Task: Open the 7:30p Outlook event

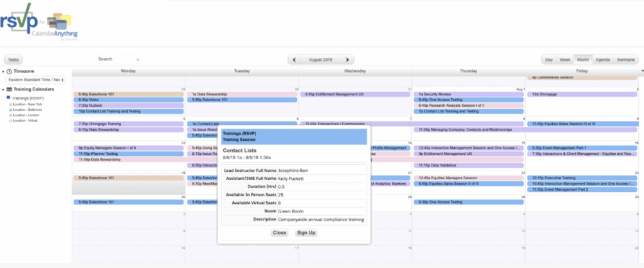Action: click(128, 106)
